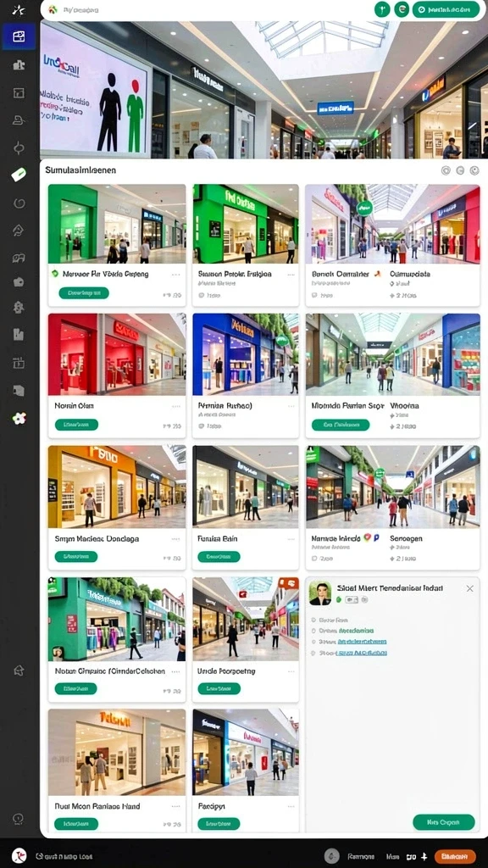This screenshot has width=488, height=868.
Task: Click the search text in the bottom-left bar
Action: point(69,856)
